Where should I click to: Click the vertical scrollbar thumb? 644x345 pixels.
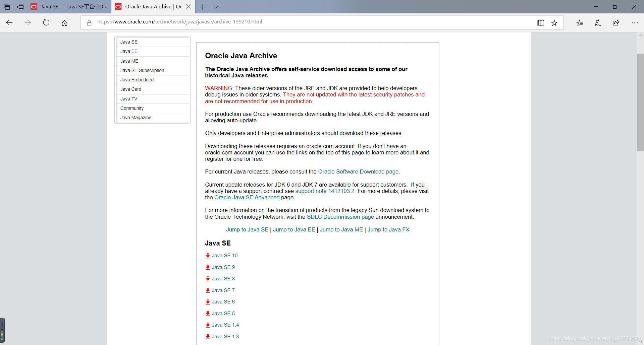click(x=640, y=102)
